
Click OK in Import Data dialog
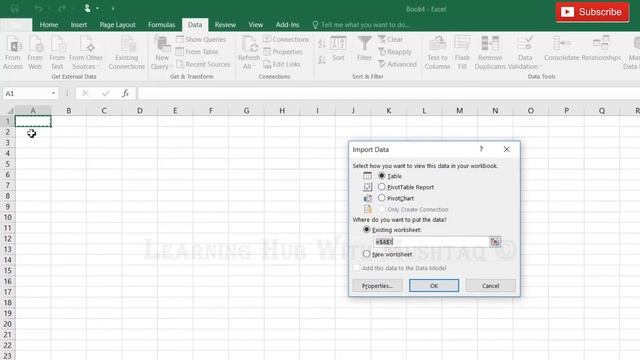tap(434, 286)
